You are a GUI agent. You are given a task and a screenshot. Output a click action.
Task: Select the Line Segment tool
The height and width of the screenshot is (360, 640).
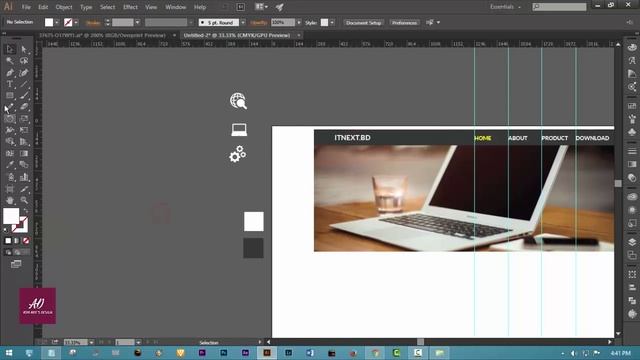pos(24,84)
